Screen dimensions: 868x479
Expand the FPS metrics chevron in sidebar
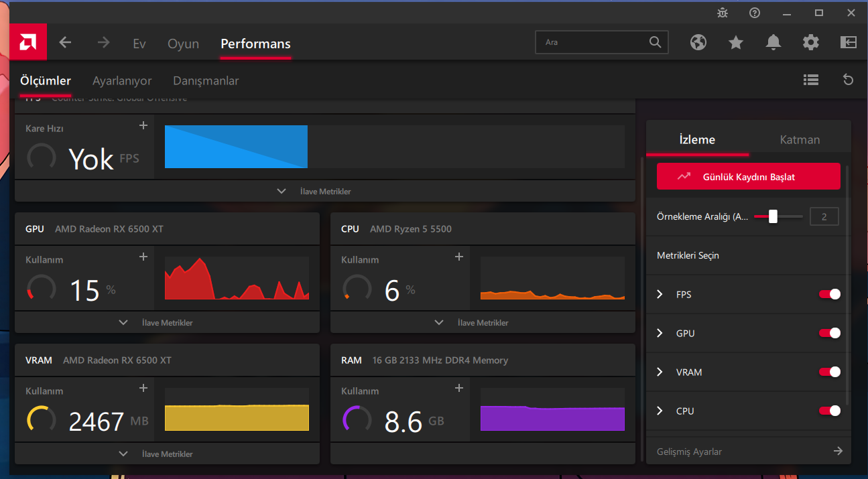[x=660, y=294]
